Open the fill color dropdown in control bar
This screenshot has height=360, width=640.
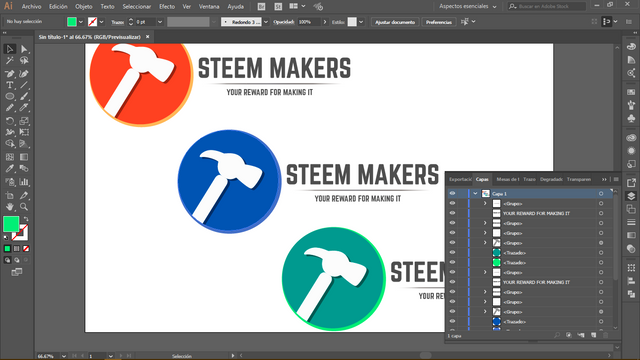click(81, 22)
